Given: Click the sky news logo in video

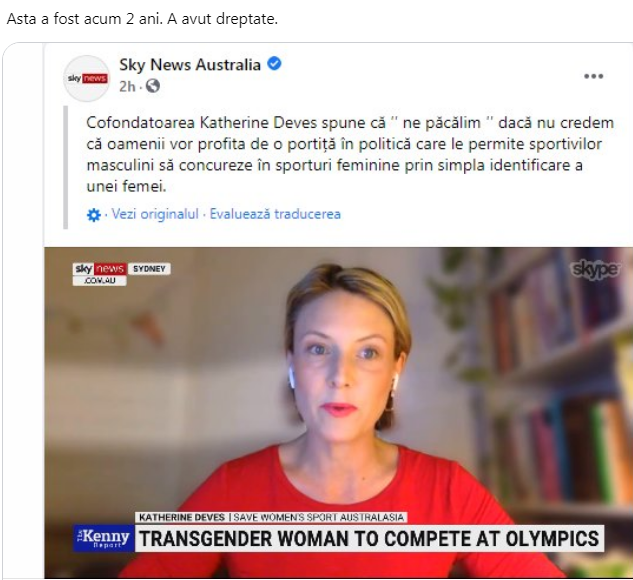Looking at the screenshot, I should (99, 269).
